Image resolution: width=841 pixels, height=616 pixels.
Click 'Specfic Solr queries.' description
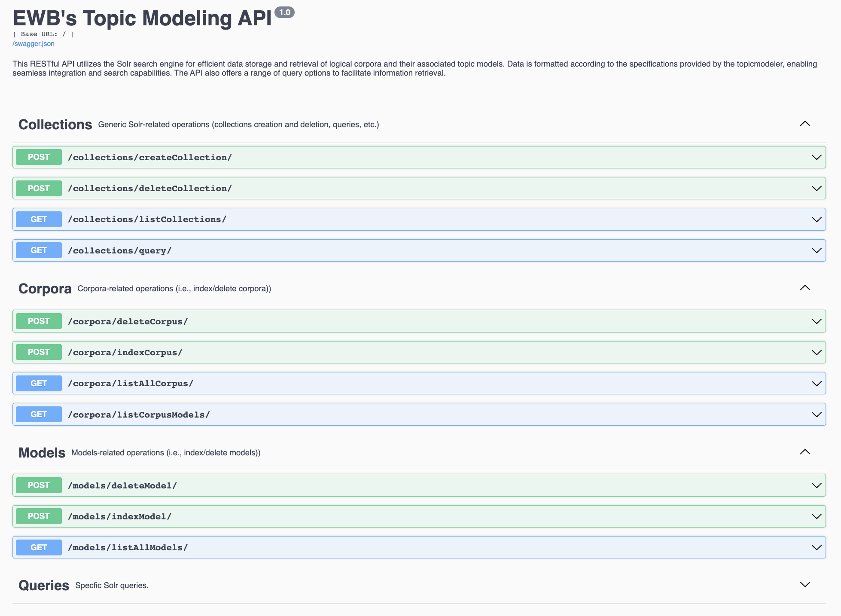tap(112, 586)
